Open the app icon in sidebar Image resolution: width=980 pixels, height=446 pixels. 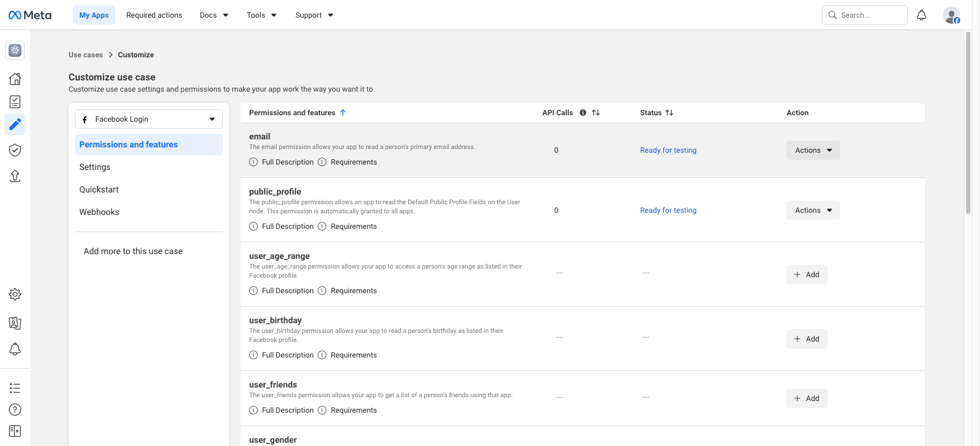[15, 50]
